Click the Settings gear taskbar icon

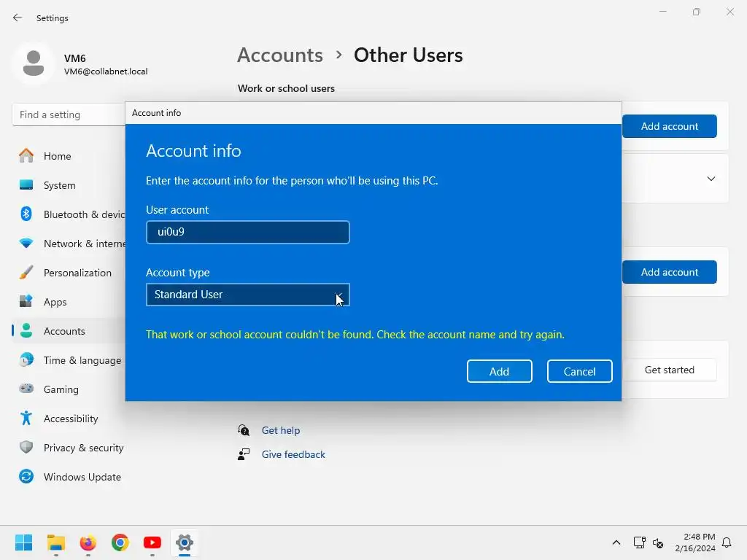[185, 542]
